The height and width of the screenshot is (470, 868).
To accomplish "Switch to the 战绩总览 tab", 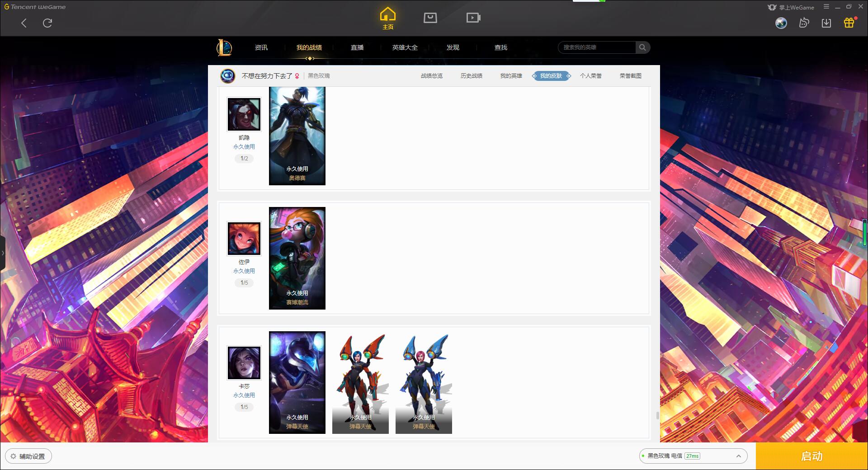I will (x=432, y=76).
